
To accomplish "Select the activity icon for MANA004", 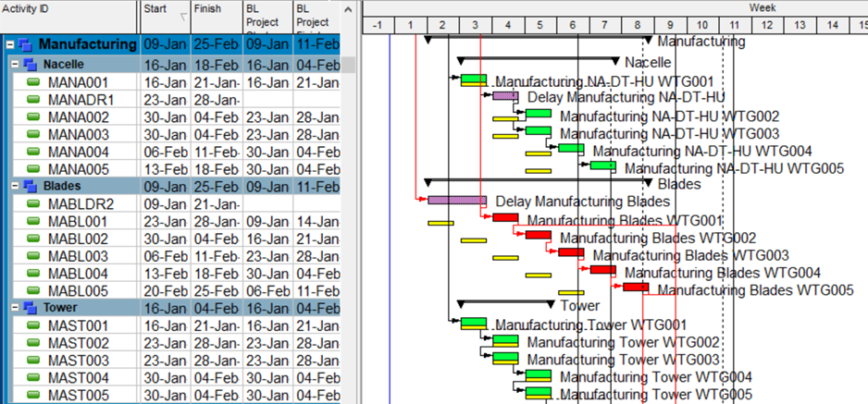I will (34, 152).
